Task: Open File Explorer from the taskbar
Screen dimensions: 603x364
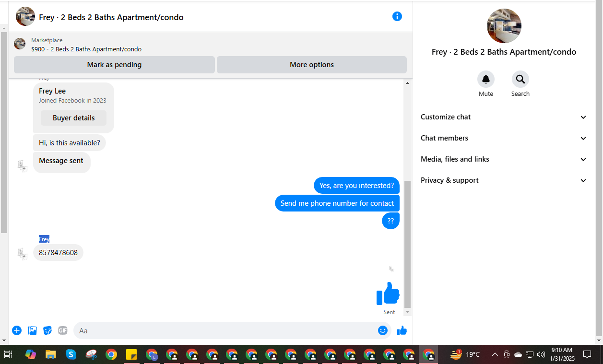Action: tap(51, 354)
